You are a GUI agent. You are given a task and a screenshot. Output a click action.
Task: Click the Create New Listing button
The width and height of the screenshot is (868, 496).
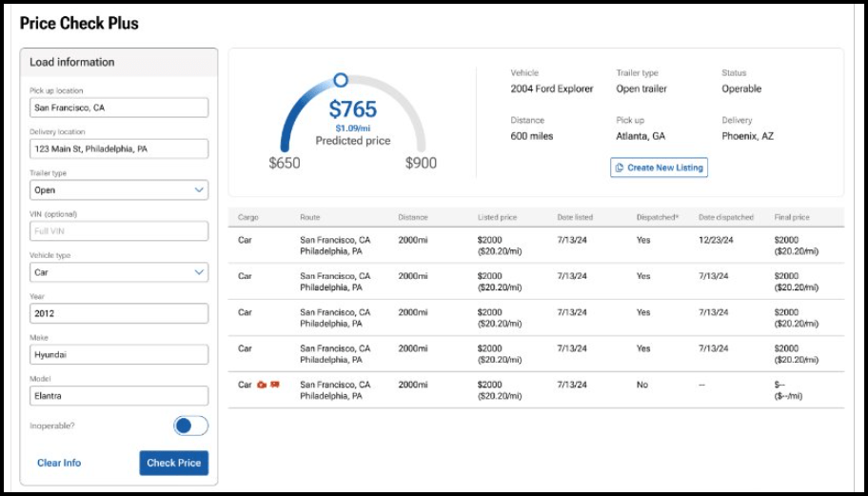tap(659, 168)
